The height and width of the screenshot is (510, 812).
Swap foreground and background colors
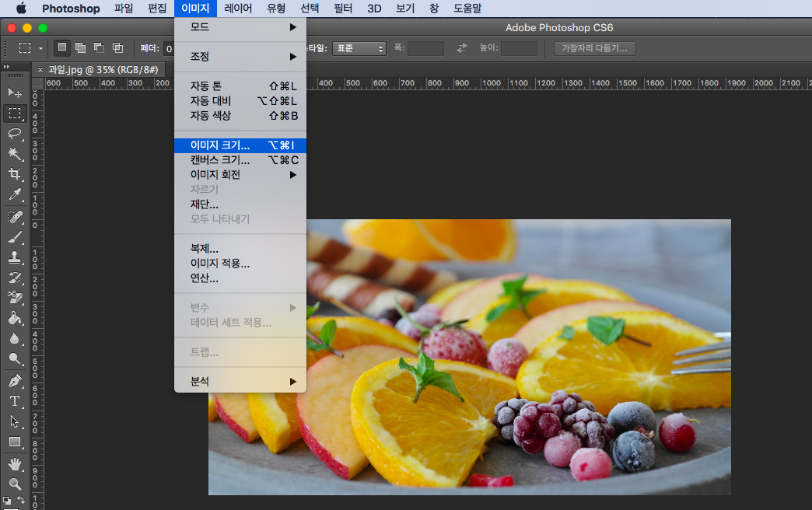pos(21,500)
